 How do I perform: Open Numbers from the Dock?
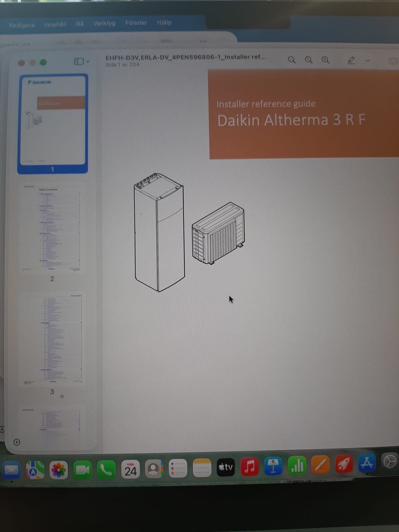tap(297, 465)
